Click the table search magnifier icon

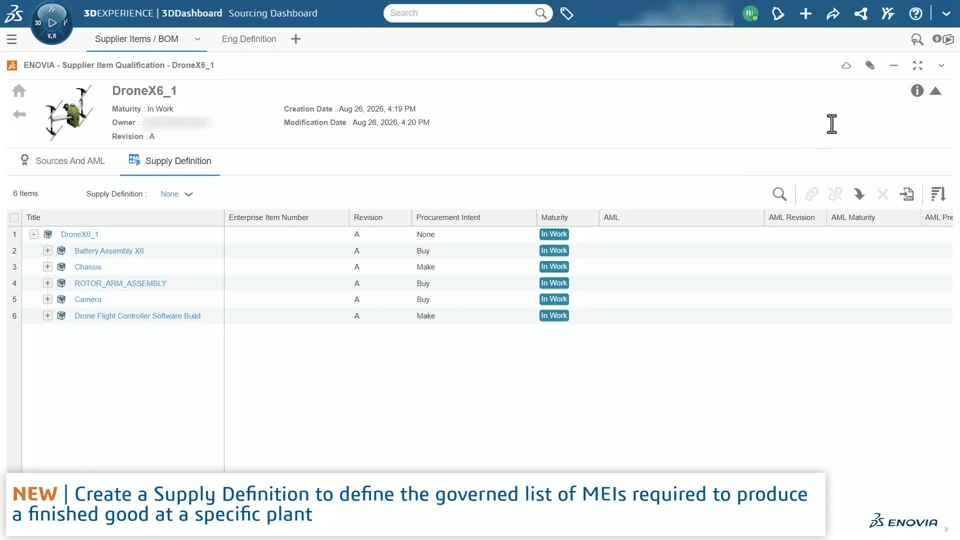pos(779,194)
